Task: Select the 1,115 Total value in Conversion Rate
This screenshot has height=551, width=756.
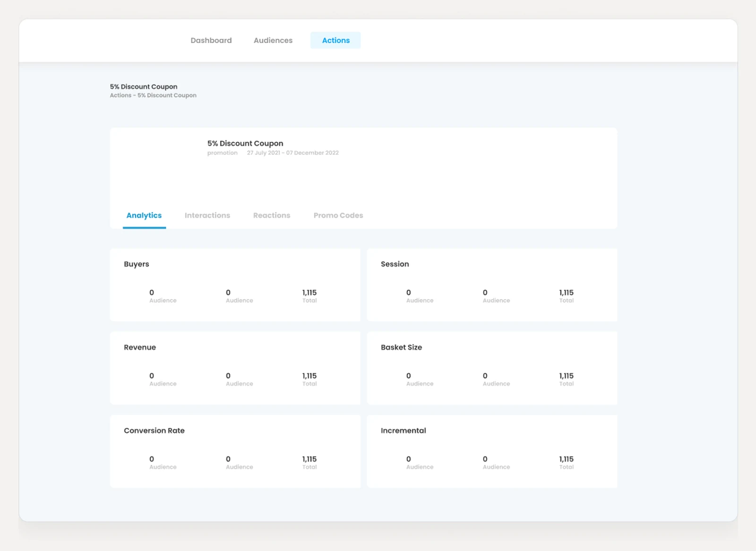Action: pos(309,459)
